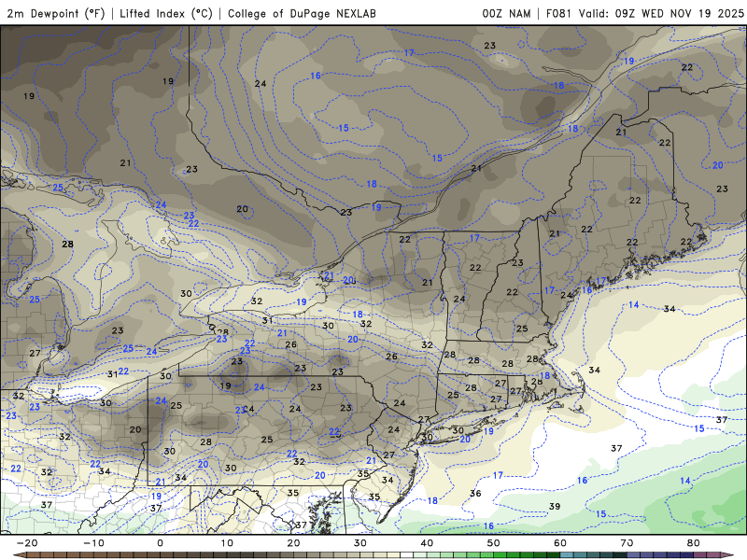Click the 0 label on the color scale
Viewport: 747px width, 560px height.
point(160,543)
